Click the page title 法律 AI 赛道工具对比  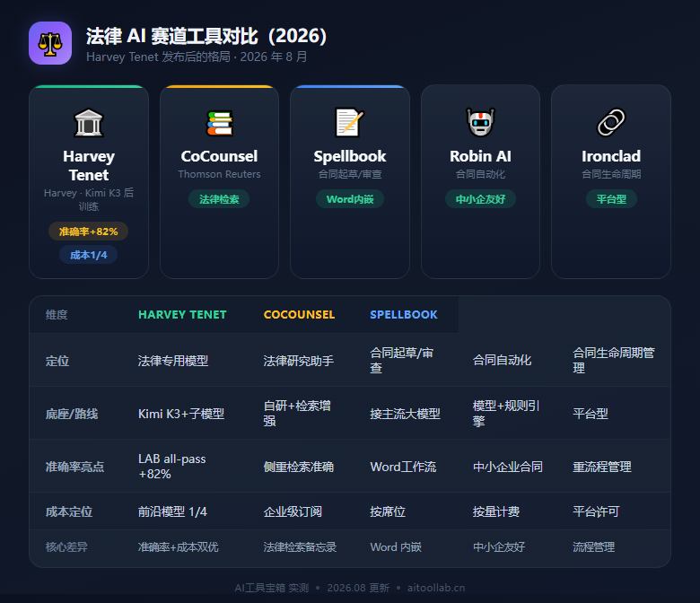172,36
